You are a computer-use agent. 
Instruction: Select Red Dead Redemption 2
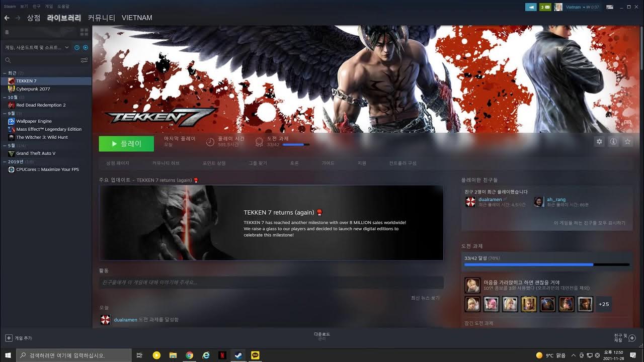click(41, 105)
